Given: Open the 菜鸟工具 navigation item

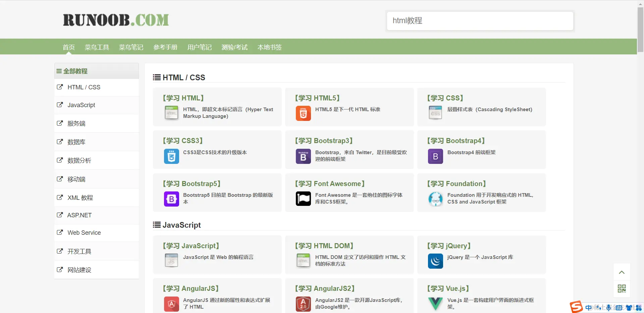Looking at the screenshot, I should tap(97, 47).
